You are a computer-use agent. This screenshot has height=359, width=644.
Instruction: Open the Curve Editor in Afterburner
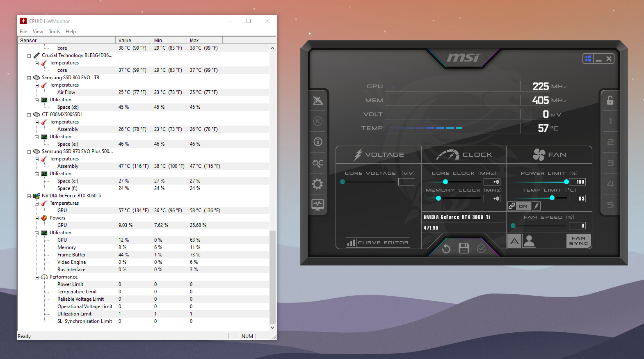pos(378,242)
